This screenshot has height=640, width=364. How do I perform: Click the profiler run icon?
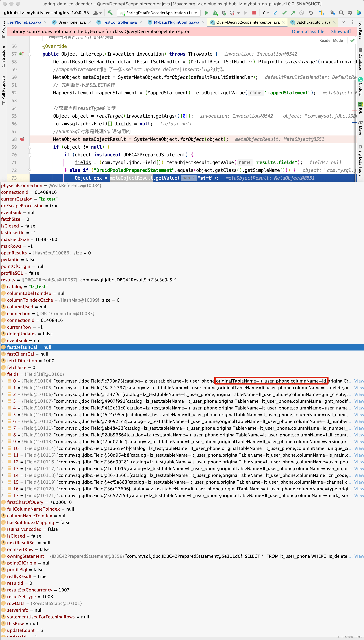(x=232, y=13)
